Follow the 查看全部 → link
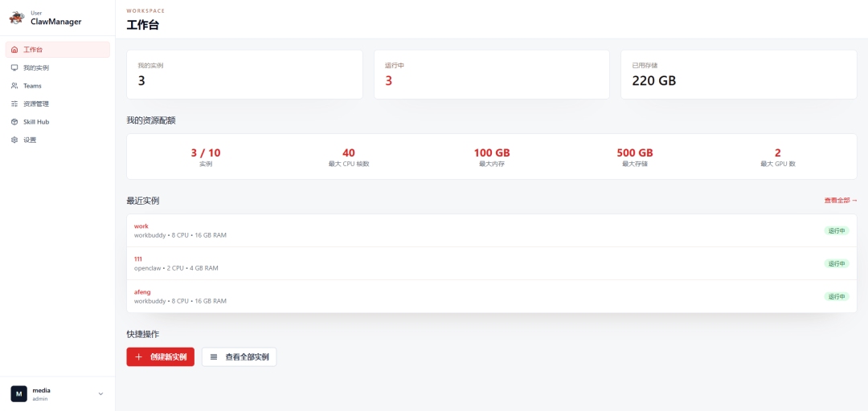This screenshot has height=411, width=868. point(841,200)
